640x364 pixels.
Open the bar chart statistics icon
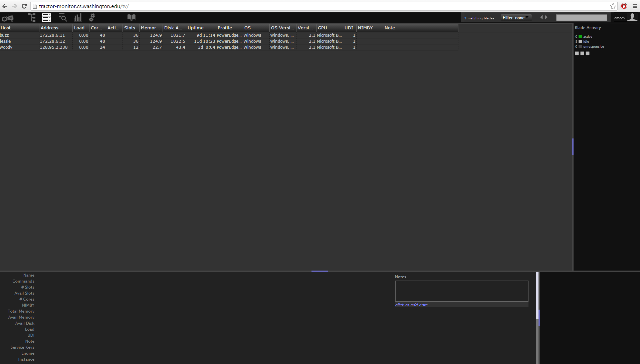click(x=77, y=18)
